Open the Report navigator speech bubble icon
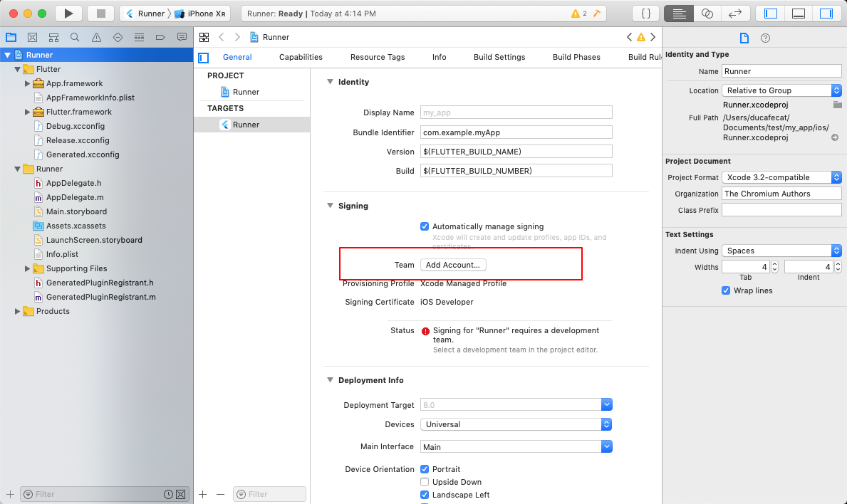The image size is (847, 504). (182, 37)
